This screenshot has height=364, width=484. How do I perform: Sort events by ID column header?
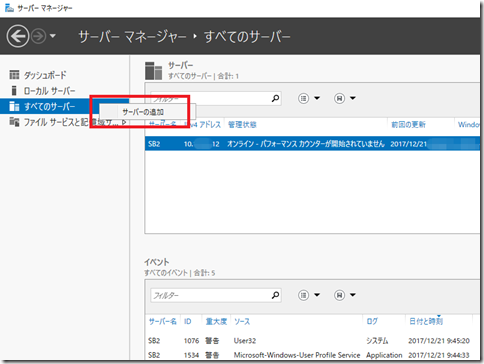tap(188, 321)
